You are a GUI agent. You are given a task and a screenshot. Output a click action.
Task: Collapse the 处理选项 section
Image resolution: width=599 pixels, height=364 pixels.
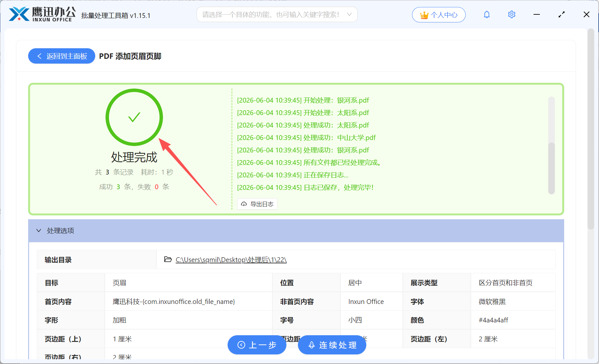39,230
